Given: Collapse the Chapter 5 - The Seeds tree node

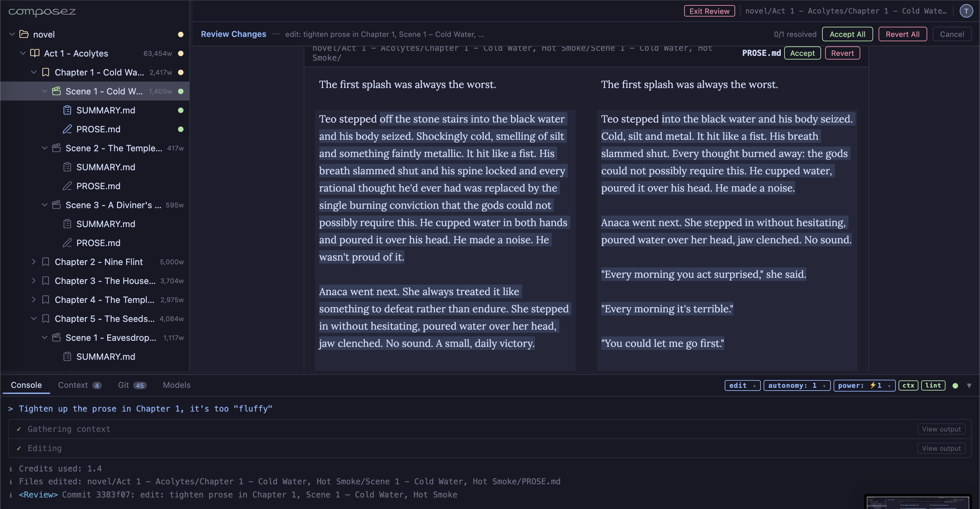Looking at the screenshot, I should point(34,319).
